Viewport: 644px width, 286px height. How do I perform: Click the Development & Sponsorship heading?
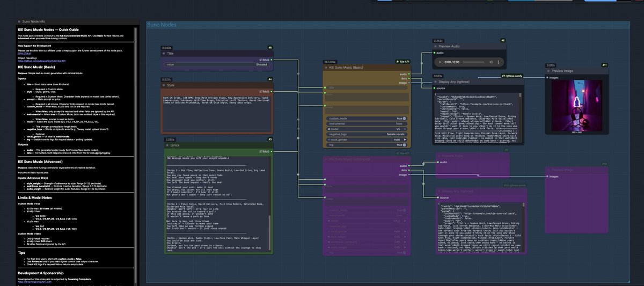(40, 273)
